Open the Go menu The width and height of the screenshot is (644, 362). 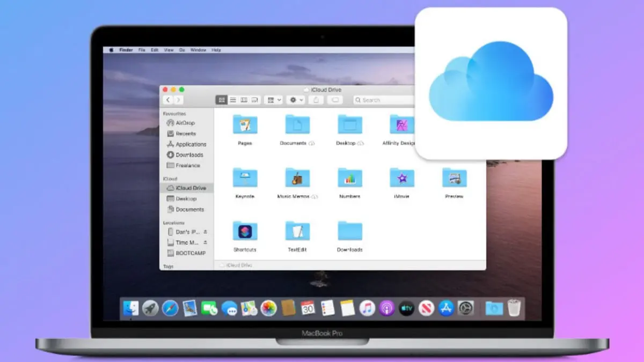coord(182,50)
